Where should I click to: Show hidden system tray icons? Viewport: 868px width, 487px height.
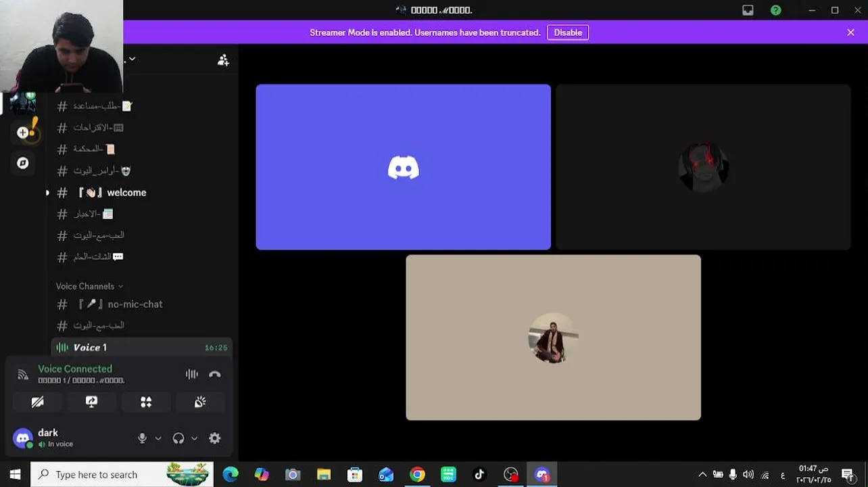click(702, 475)
